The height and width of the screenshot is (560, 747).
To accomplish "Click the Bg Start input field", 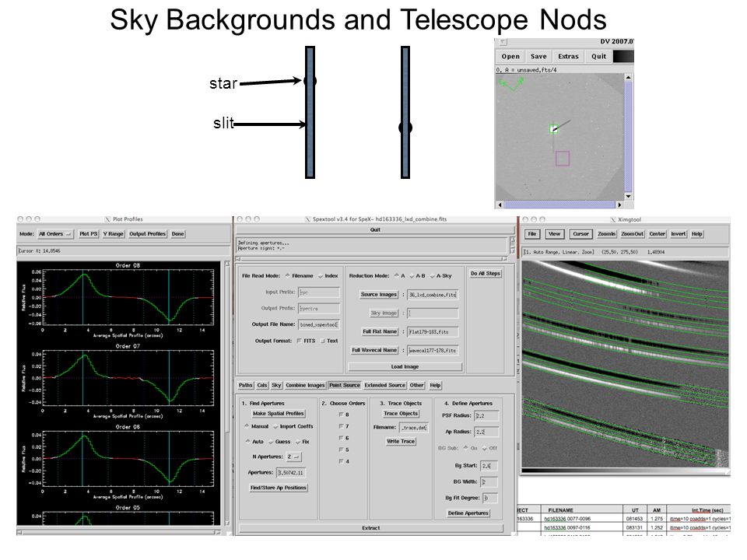I will (489, 466).
